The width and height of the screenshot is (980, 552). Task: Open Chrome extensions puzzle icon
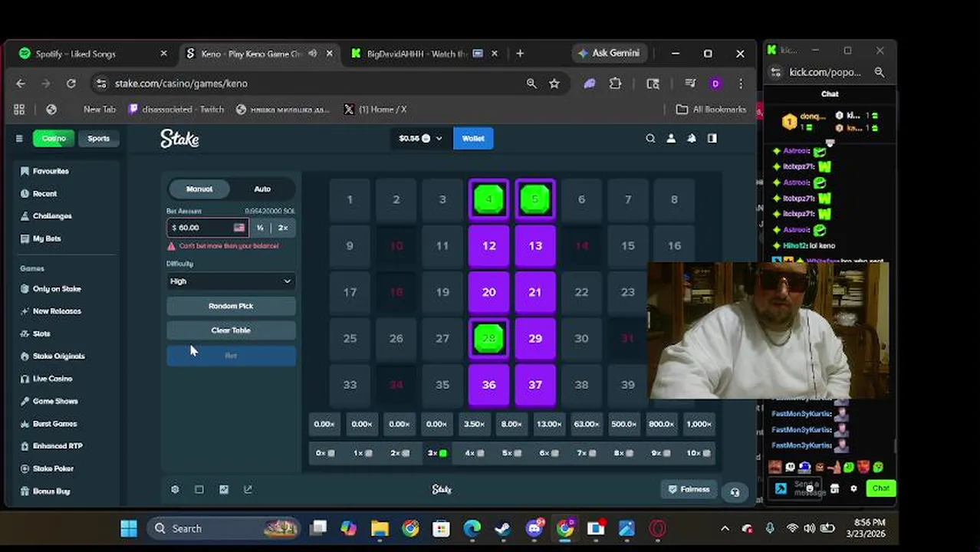pos(615,84)
